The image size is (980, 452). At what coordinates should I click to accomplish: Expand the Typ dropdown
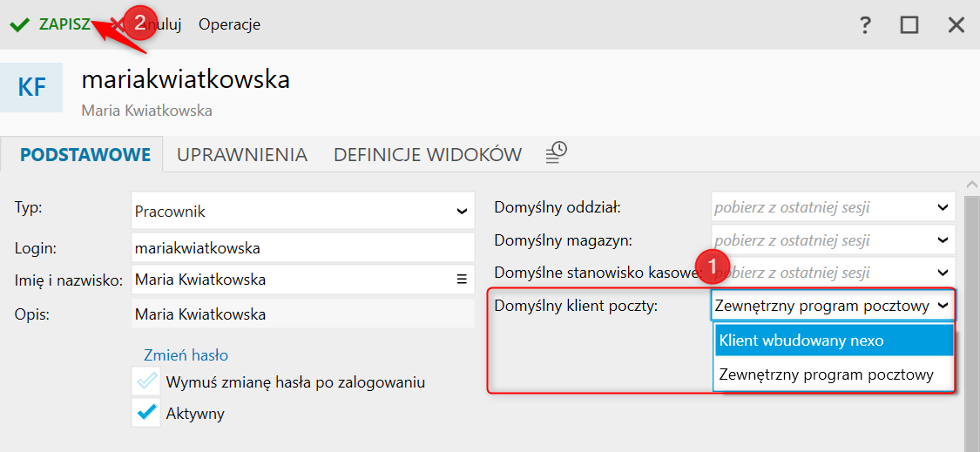coord(462,211)
